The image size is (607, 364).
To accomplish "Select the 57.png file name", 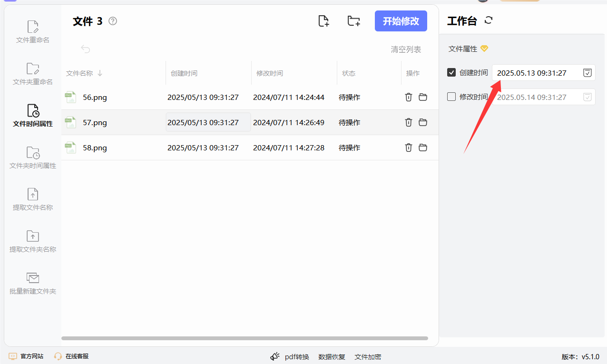I will (x=95, y=123).
